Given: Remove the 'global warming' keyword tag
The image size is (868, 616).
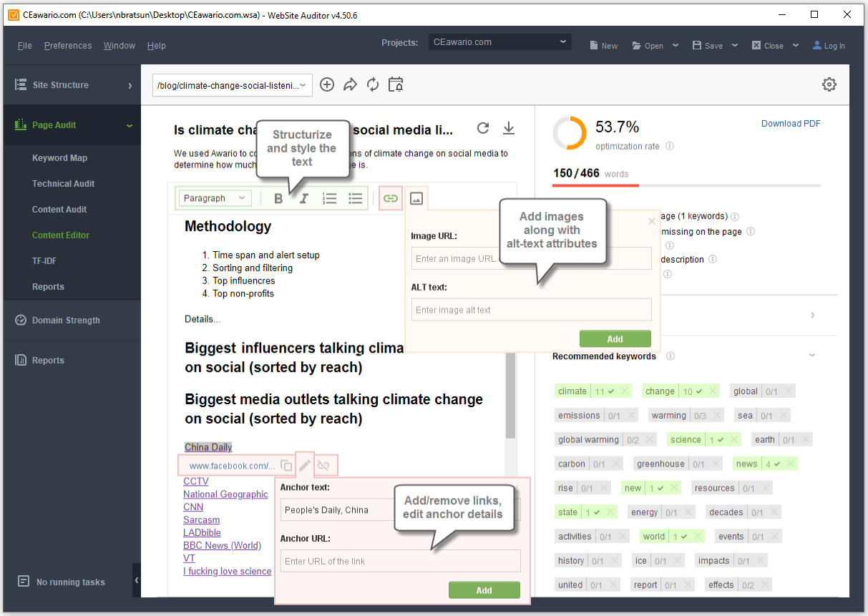Looking at the screenshot, I should [x=650, y=439].
